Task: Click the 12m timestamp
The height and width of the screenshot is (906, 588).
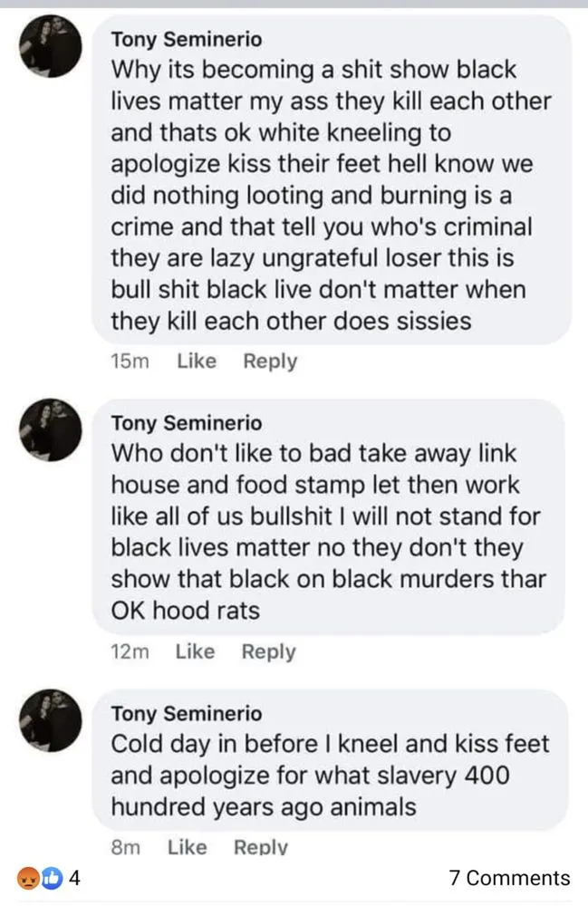Action: click(128, 651)
